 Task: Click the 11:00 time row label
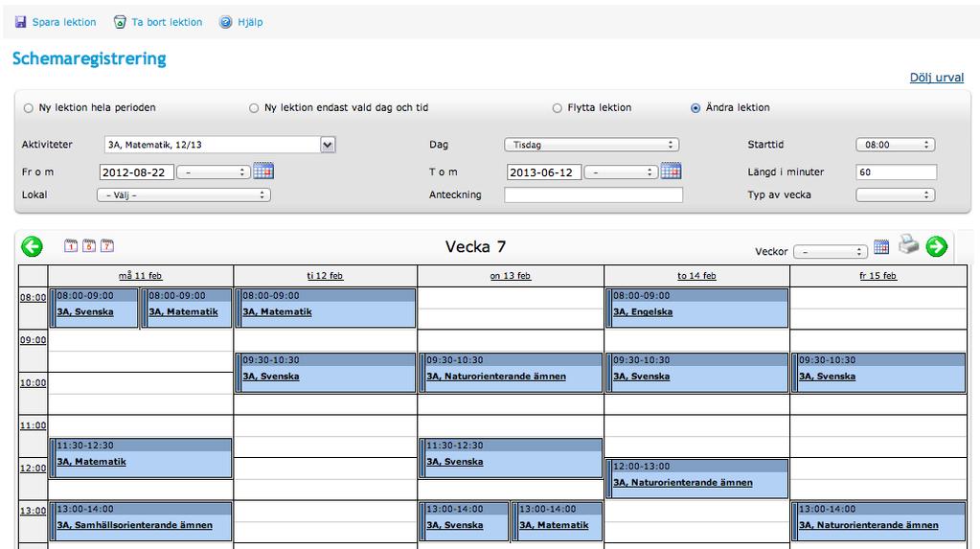[34, 425]
